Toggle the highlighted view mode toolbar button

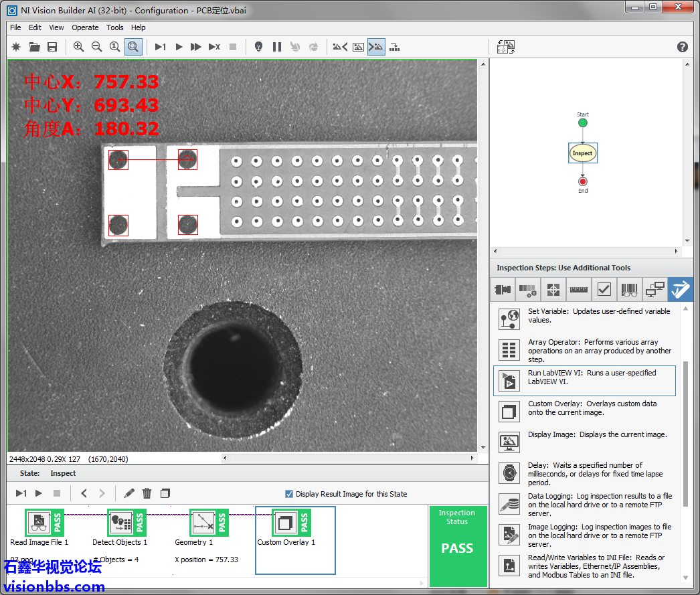click(x=376, y=47)
